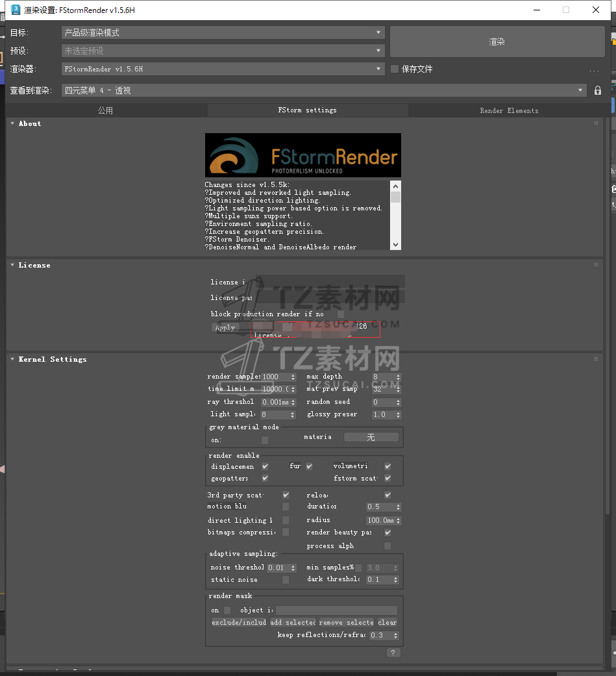Click the glossy preserve spinner arrows
The image size is (616, 676).
pos(399,415)
